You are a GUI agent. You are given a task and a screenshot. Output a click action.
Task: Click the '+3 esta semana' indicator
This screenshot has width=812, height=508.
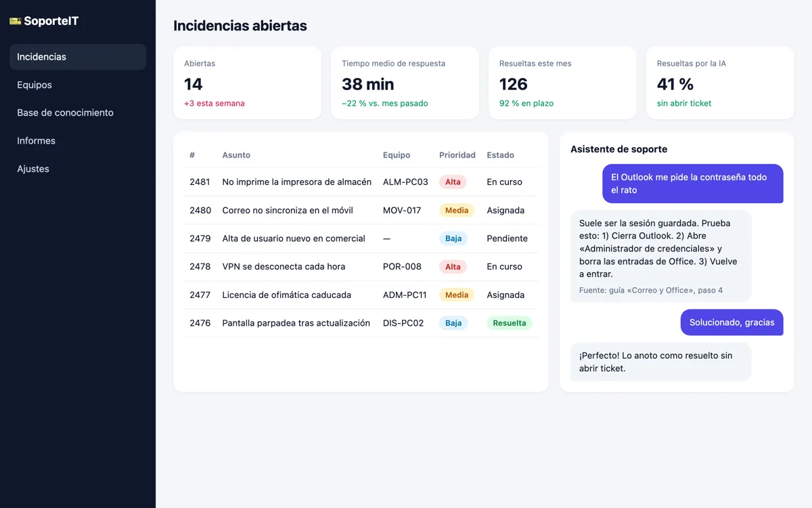tap(215, 104)
